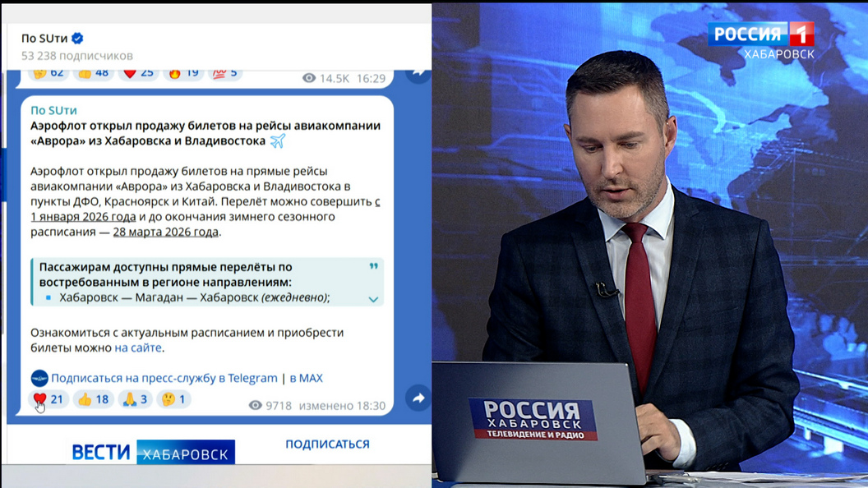Expand the collapsed quote with chevron arrow
The height and width of the screenshot is (488, 868).
coord(373,299)
